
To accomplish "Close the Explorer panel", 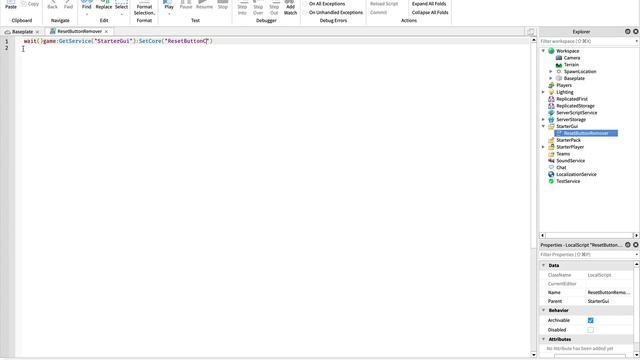I will 636,31.
